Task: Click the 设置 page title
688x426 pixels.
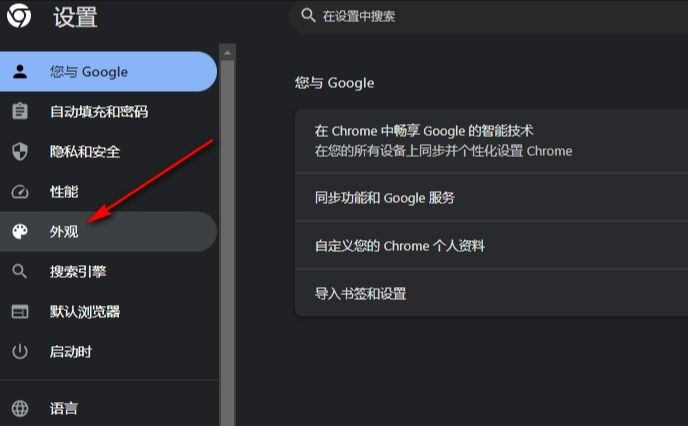Action: click(75, 17)
